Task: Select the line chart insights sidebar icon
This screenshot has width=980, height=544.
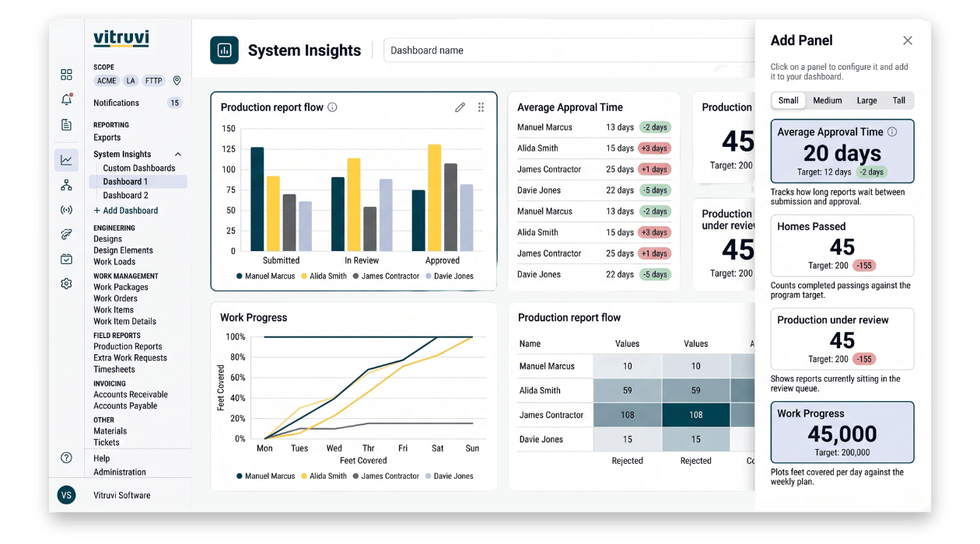Action: coord(66,160)
